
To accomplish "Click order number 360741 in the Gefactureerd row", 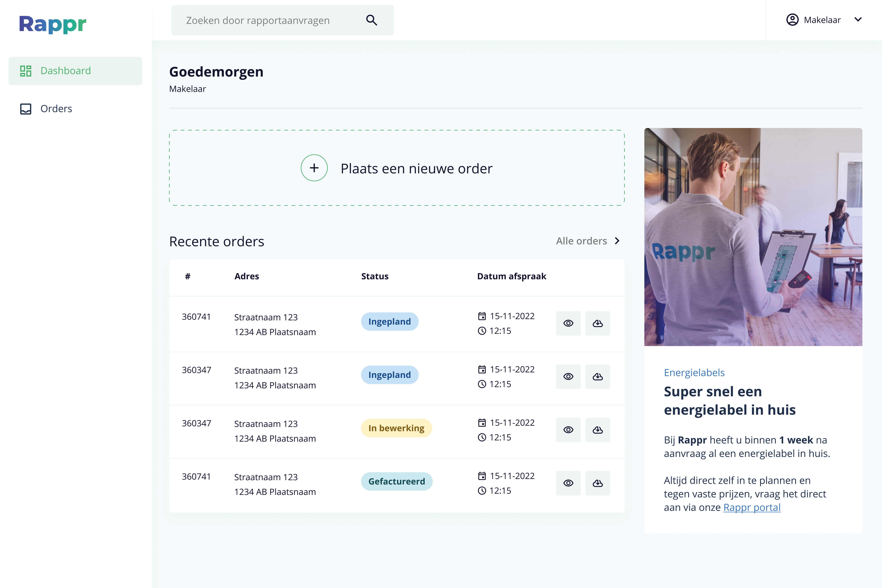I will (x=196, y=477).
